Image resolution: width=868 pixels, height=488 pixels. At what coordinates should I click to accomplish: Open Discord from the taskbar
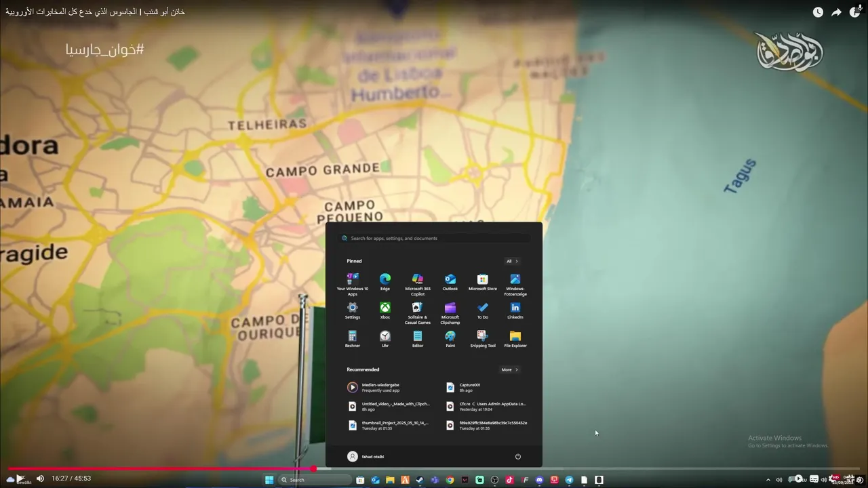[x=539, y=480]
